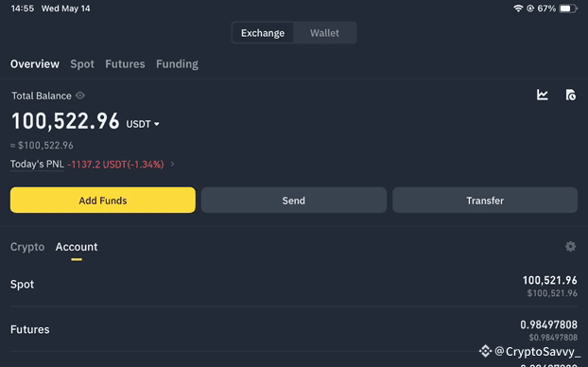588x367 pixels.
Task: Open the Futures account row
Action: click(x=294, y=329)
